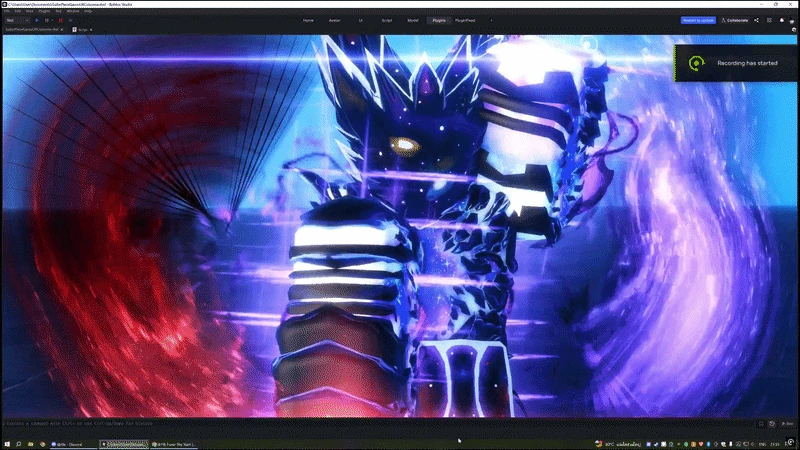Open the Edit menu
Screen dimensions: 800x450
(18, 11)
